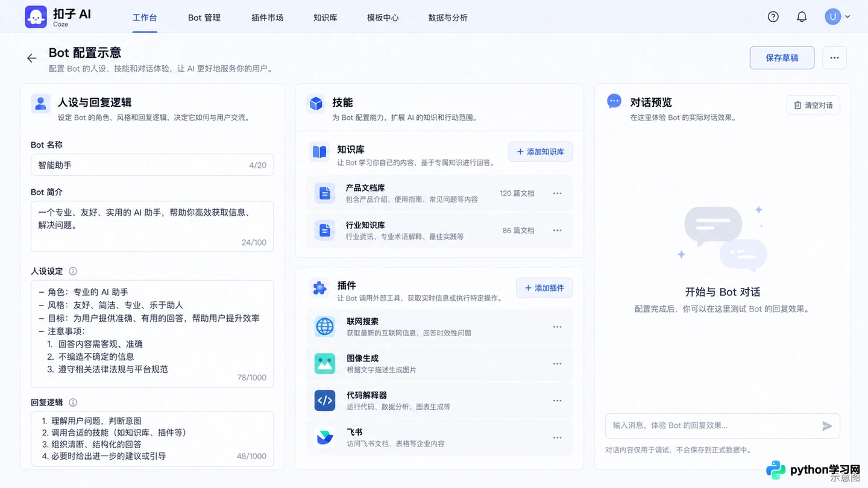Open more options for 行业知识库
868x488 pixels.
click(557, 230)
